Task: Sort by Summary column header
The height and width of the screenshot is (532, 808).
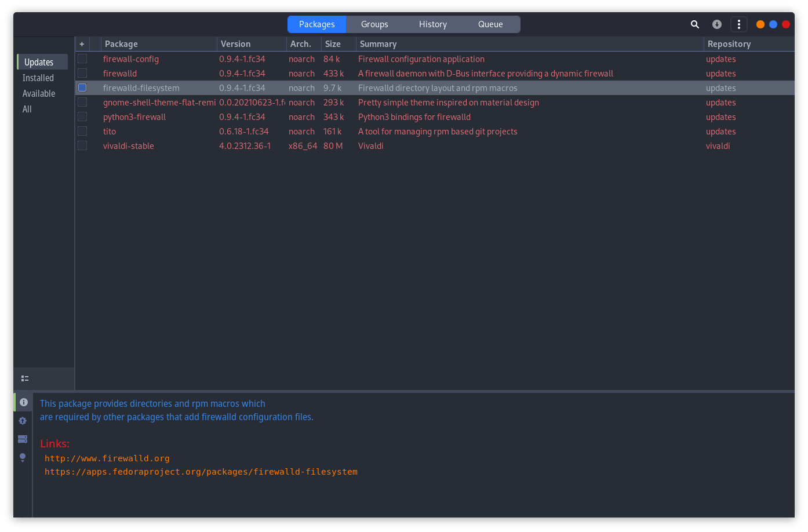Action: click(530, 44)
